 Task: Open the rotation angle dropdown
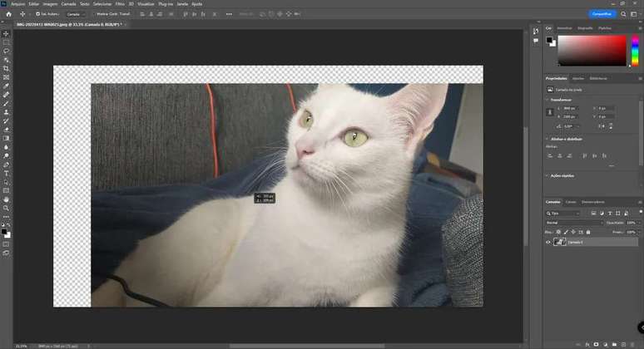[x=578, y=126]
